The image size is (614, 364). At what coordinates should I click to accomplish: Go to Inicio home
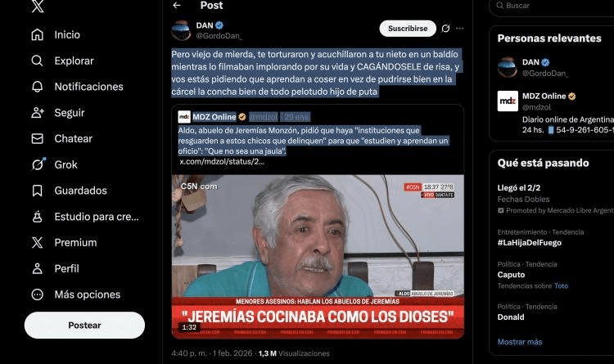click(67, 34)
